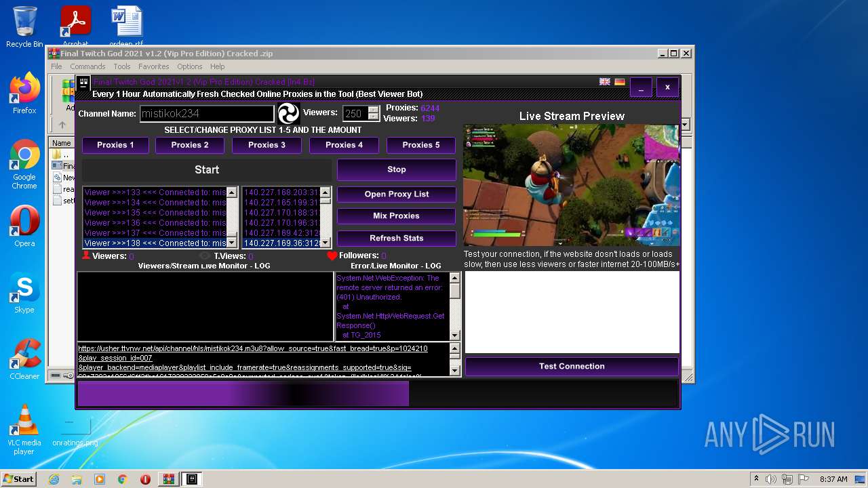Stop the viewer bot
Image resolution: width=868 pixels, height=488 pixels.
point(397,169)
